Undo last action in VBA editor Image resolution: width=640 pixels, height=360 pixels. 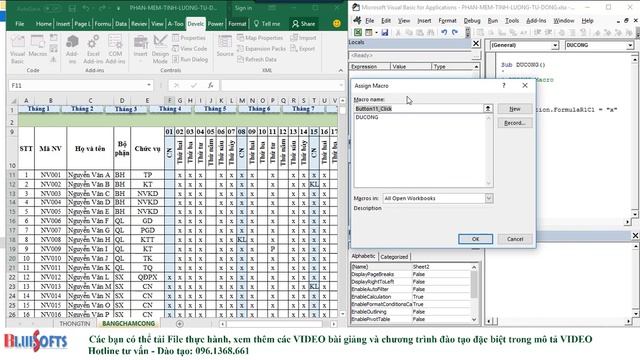tap(444, 32)
